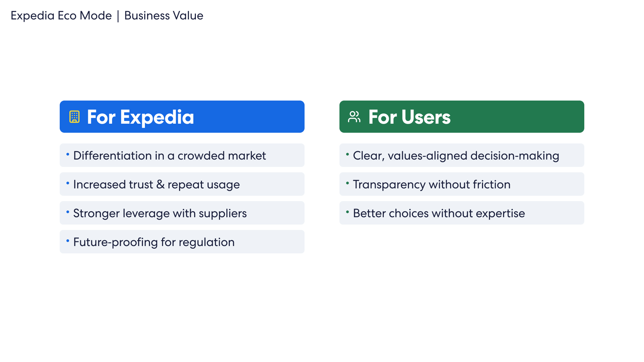This screenshot has width=644, height=362.
Task: Click Transparency without friction item
Action: [431, 184]
